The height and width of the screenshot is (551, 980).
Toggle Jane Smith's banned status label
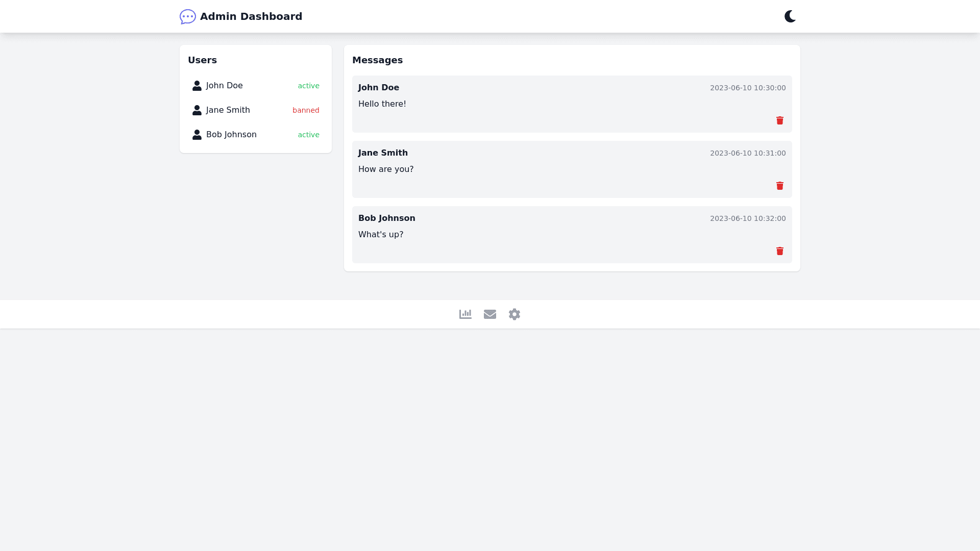(x=305, y=110)
